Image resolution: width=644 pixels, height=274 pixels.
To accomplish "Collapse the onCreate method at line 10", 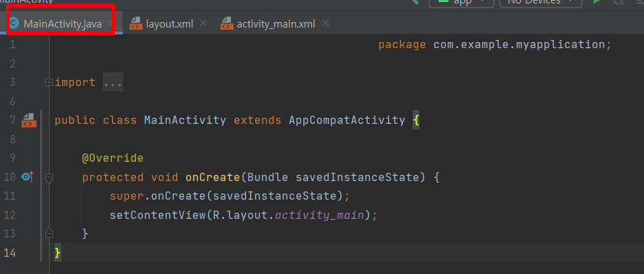I will 49,178.
